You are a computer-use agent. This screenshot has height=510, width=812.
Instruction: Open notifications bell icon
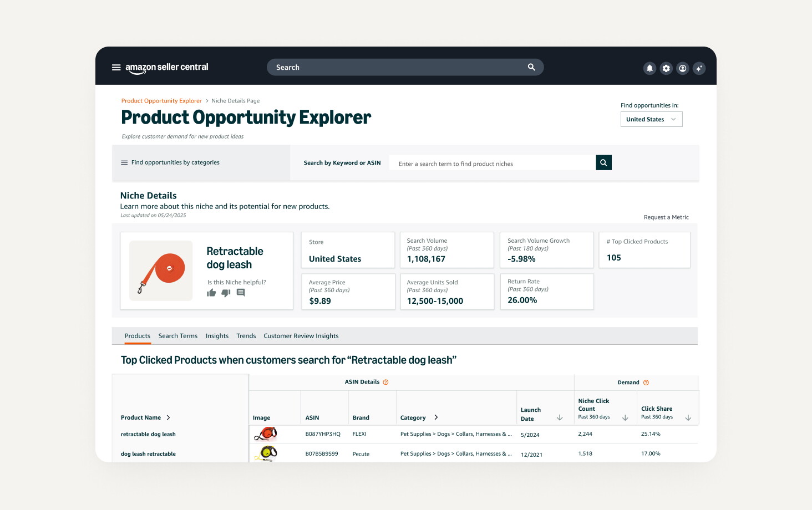(649, 68)
